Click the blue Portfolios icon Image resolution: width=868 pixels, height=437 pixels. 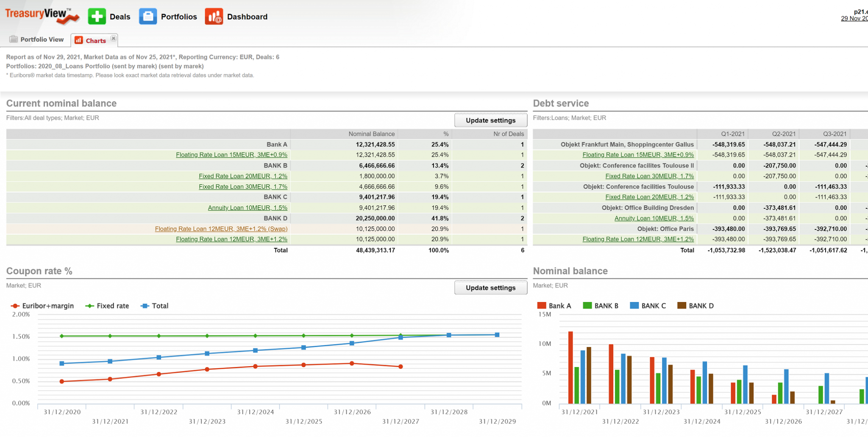coord(148,16)
